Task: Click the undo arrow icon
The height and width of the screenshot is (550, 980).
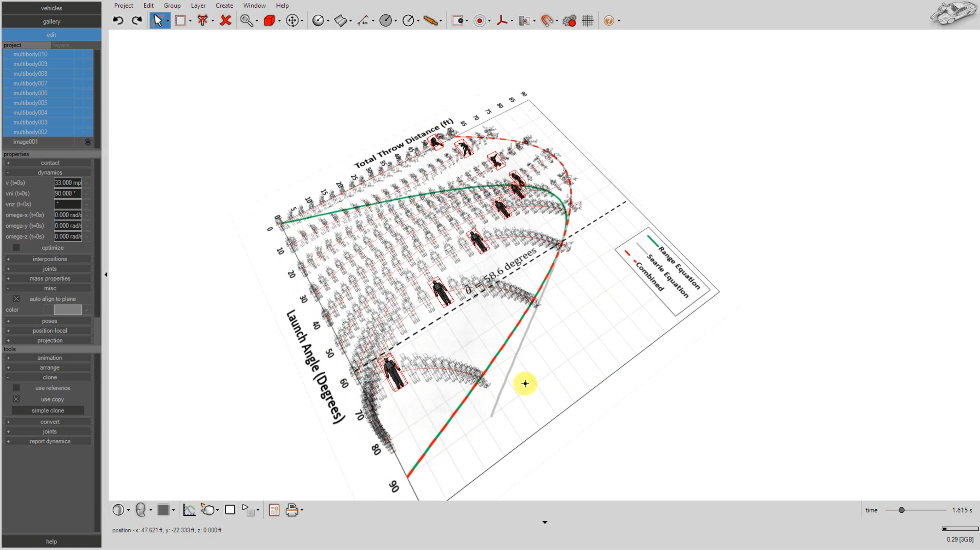Action: click(x=118, y=20)
